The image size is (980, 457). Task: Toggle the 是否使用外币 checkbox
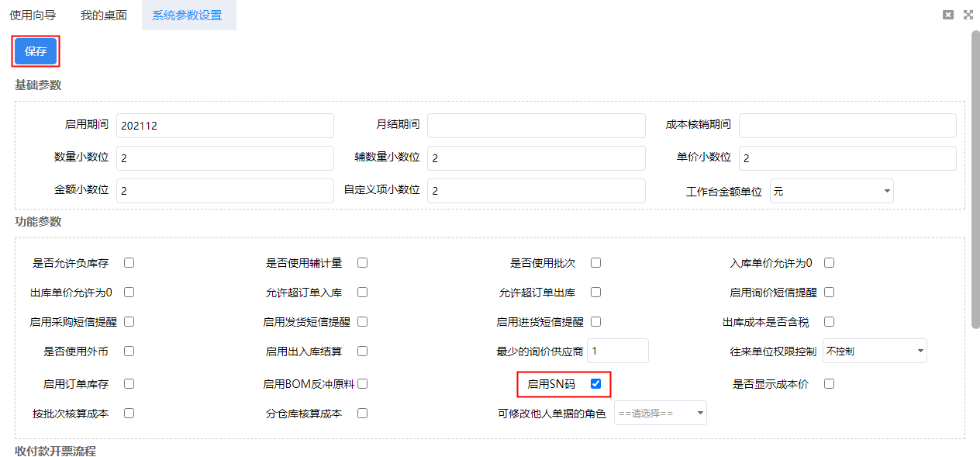coord(129,351)
